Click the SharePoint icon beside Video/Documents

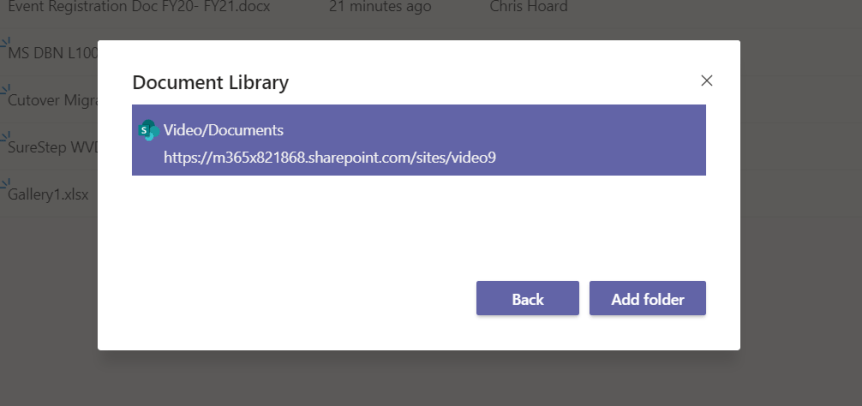[149, 130]
